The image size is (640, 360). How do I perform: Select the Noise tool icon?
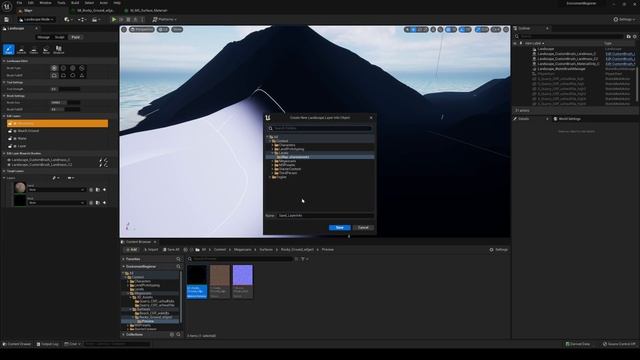(46, 50)
